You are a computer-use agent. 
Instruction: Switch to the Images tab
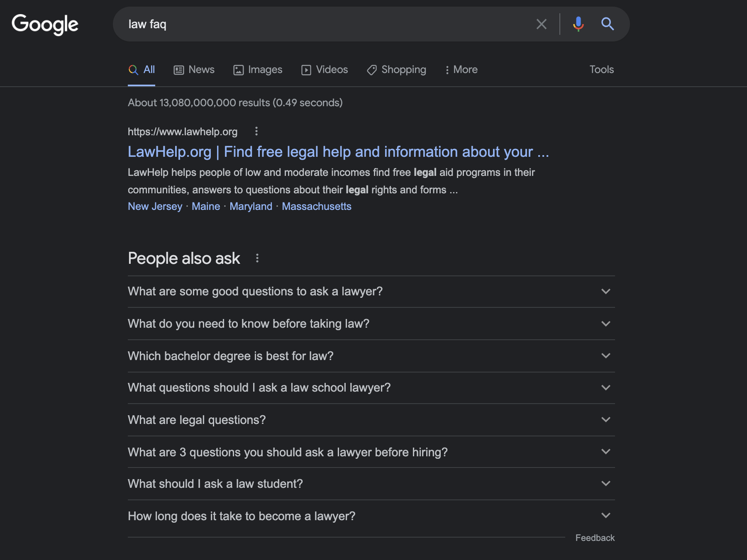(258, 70)
